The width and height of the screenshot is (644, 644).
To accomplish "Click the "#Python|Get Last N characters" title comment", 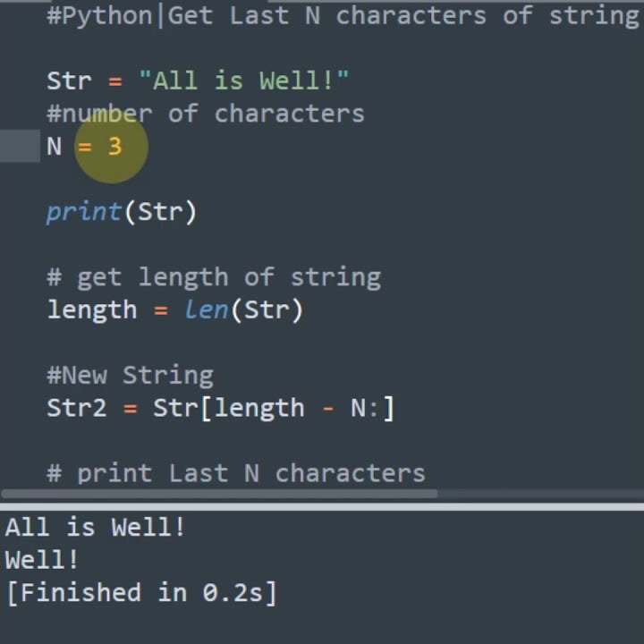I will (342, 15).
